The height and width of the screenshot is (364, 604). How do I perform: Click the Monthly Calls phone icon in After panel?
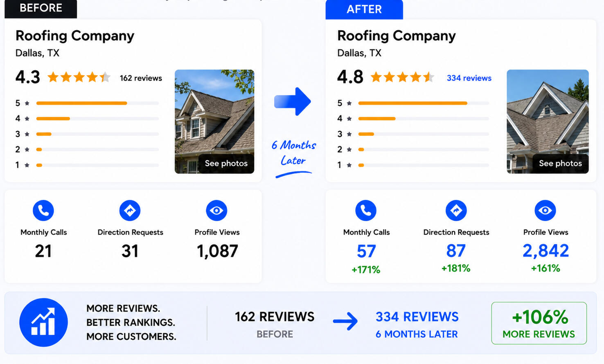[x=366, y=210]
